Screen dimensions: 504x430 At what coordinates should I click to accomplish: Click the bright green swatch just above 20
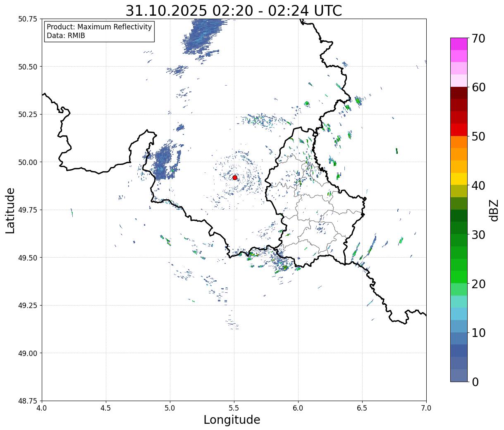click(x=459, y=277)
